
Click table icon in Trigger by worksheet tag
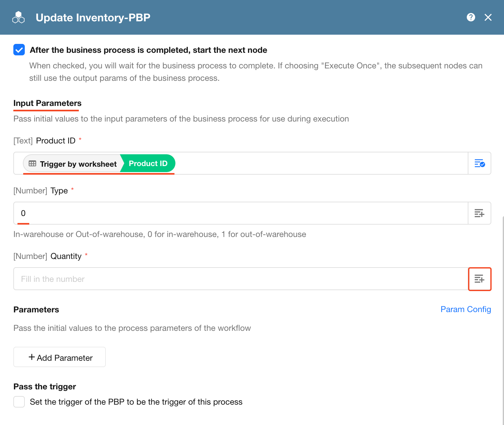coord(32,164)
